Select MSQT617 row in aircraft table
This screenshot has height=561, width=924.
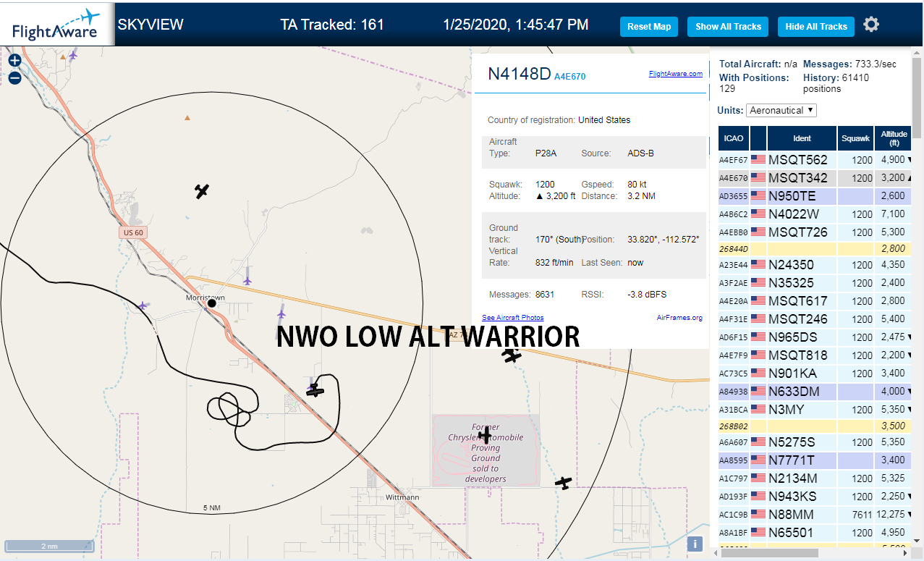coord(815,300)
